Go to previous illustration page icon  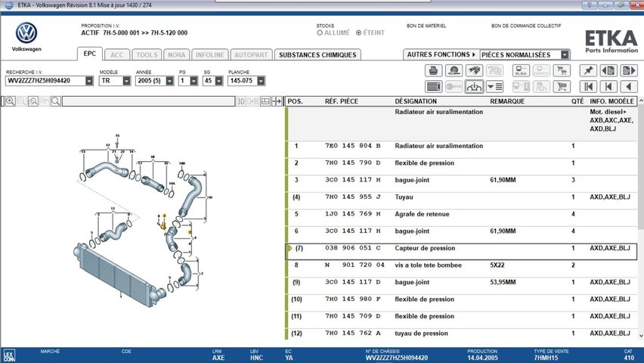pyautogui.click(x=608, y=70)
